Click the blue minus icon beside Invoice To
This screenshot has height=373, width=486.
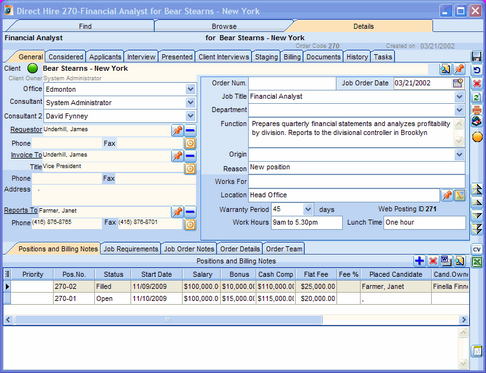tap(190, 155)
